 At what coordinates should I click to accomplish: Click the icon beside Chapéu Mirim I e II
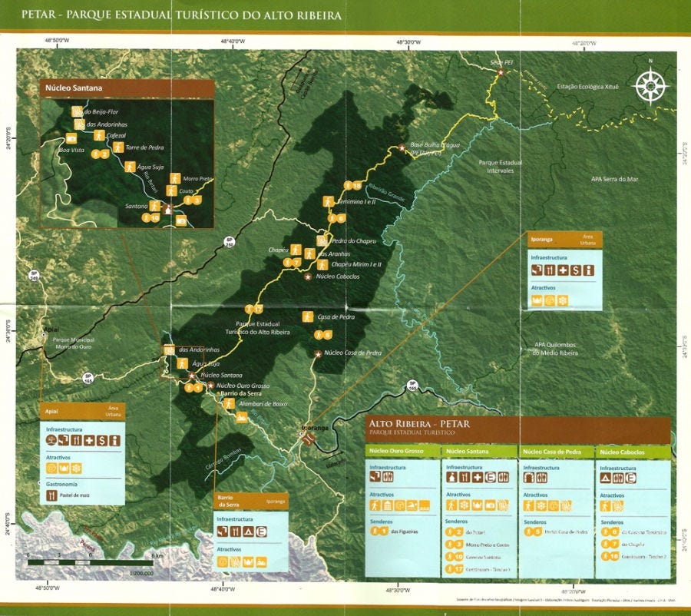coord(322,264)
